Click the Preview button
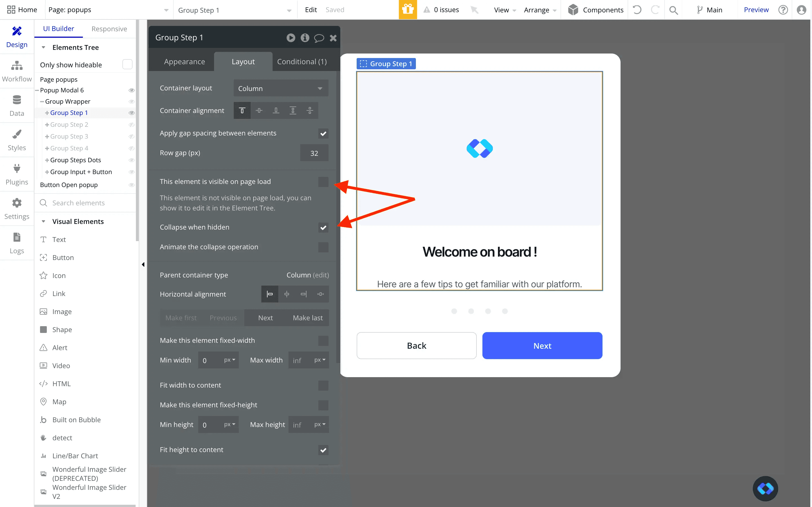The width and height of the screenshot is (812, 507). [756, 10]
